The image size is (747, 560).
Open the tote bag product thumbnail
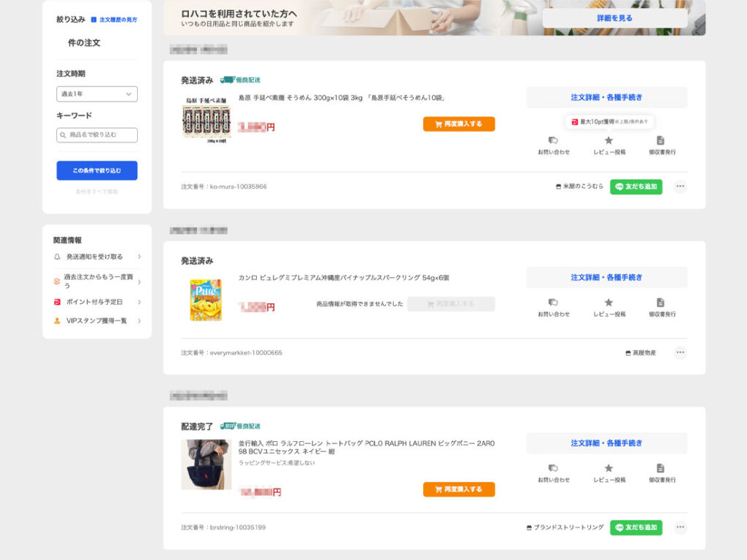[x=206, y=465]
